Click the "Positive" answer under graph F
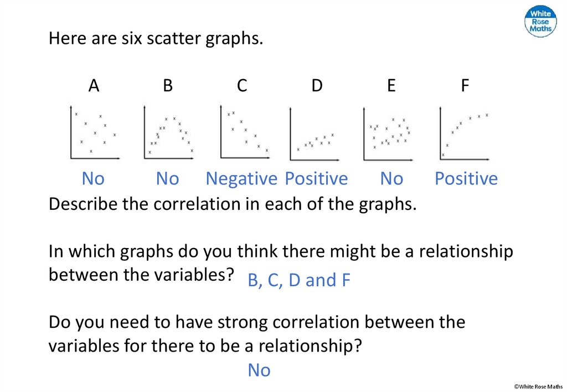The width and height of the screenshot is (567, 392). point(466,179)
